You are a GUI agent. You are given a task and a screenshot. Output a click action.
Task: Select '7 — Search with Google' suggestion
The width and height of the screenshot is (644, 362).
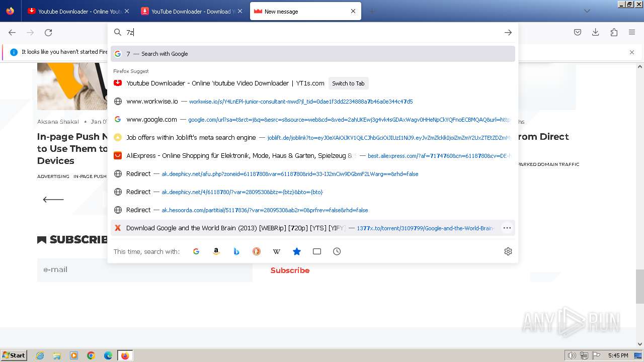[313, 54]
